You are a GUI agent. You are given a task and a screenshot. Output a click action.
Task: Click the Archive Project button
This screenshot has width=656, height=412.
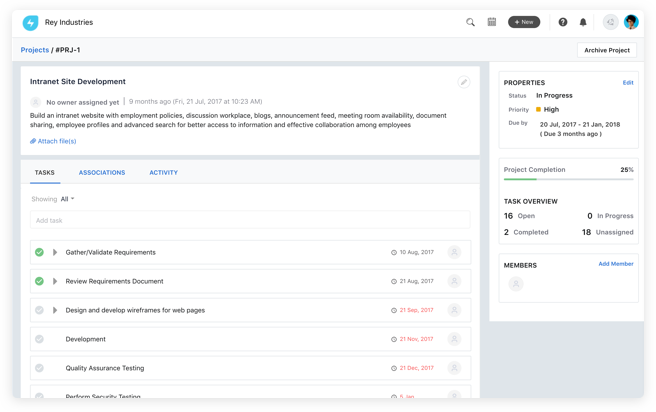[606, 50]
